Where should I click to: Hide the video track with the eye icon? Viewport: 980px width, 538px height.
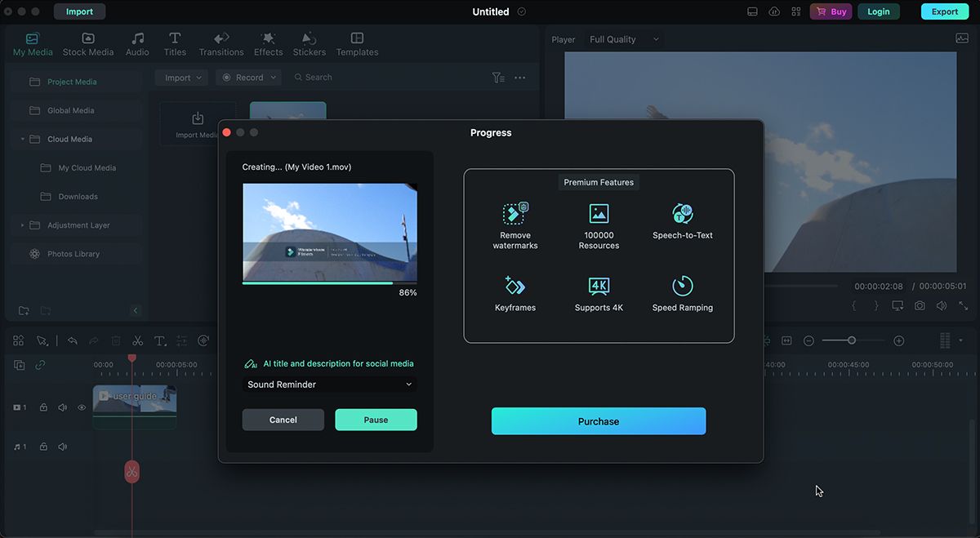(x=81, y=407)
